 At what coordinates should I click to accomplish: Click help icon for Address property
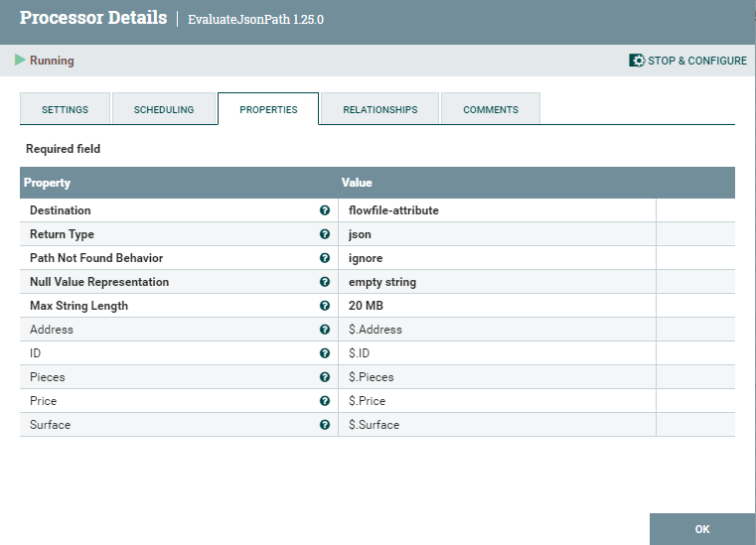click(325, 330)
